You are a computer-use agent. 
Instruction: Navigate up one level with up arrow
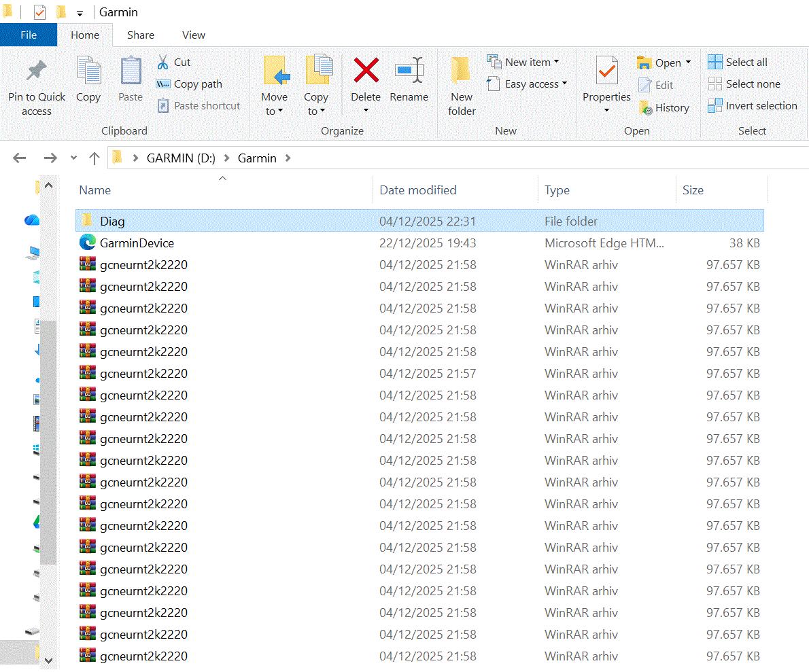(x=94, y=158)
